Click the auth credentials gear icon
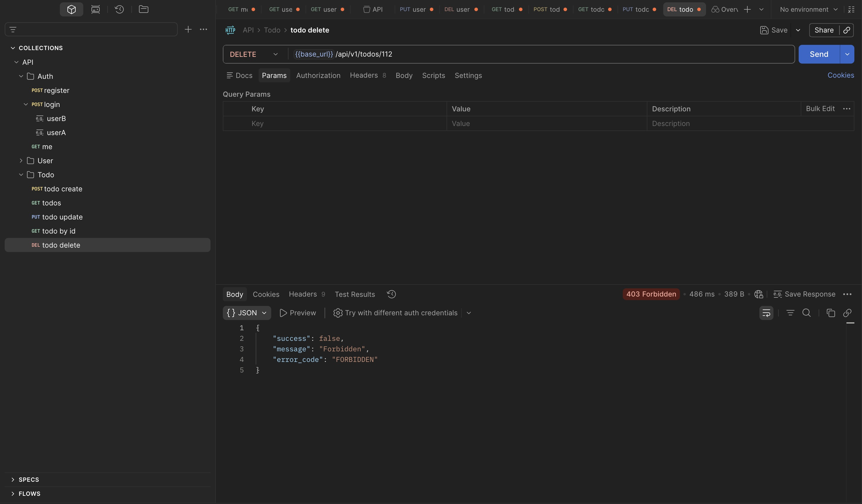 (x=338, y=313)
